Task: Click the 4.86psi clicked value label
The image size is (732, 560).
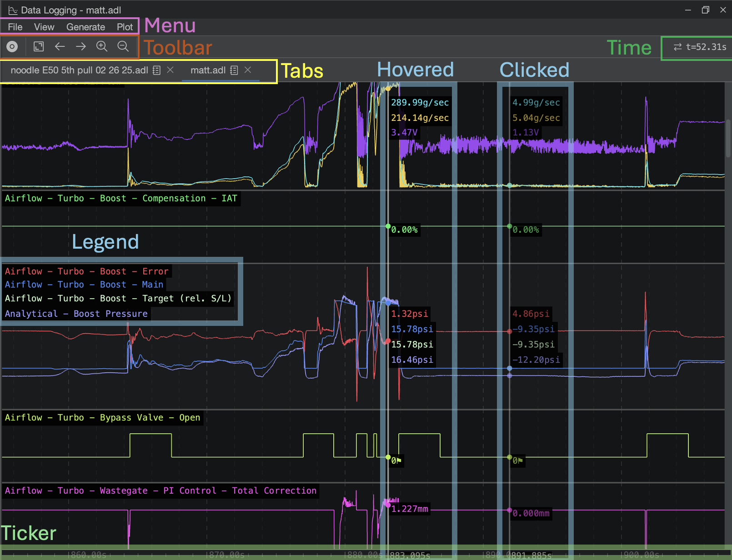Action: pos(531,314)
